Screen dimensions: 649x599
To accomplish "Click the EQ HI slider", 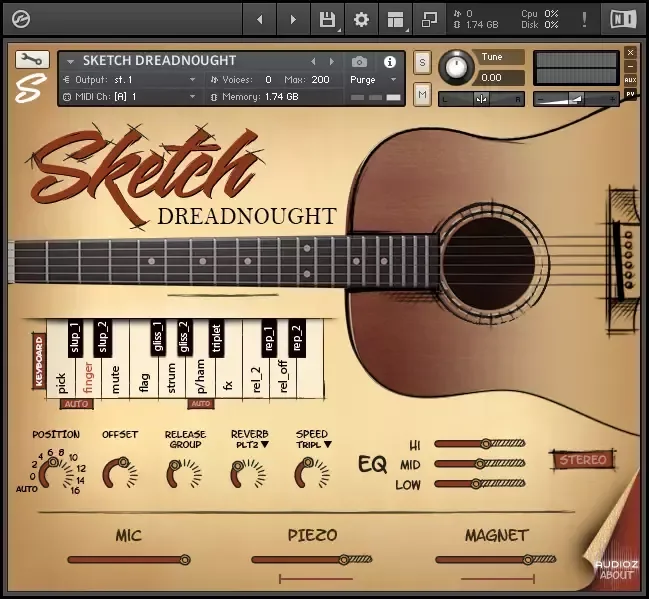I will point(480,444).
